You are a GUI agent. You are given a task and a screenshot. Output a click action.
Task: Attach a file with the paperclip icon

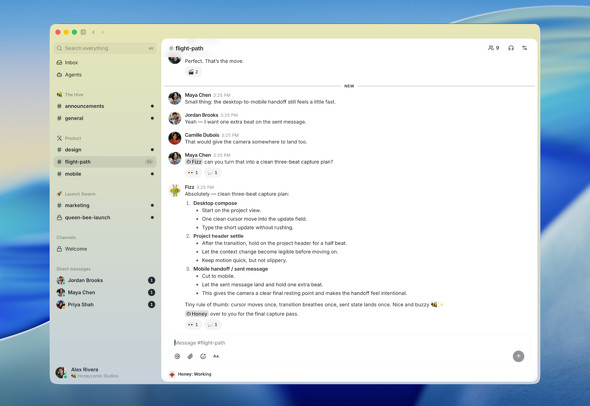[x=190, y=356]
